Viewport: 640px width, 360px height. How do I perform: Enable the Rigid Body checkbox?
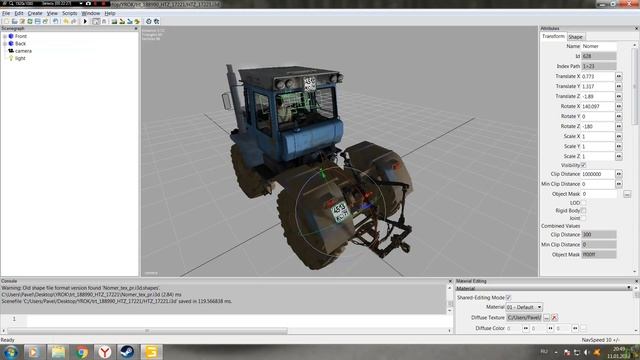coord(584,211)
